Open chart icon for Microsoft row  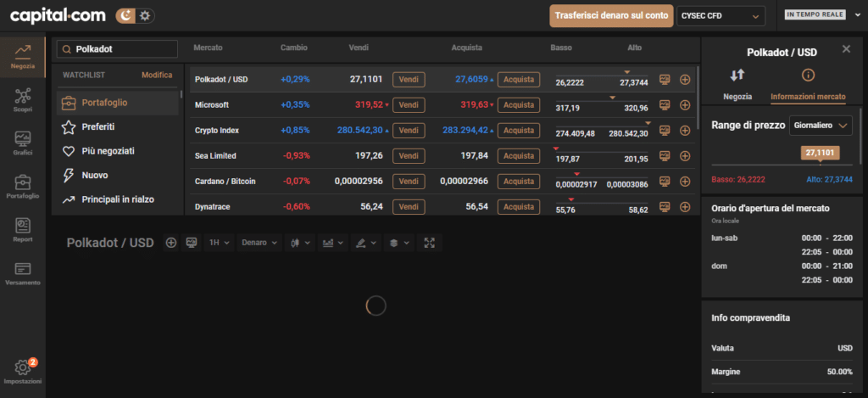click(665, 104)
